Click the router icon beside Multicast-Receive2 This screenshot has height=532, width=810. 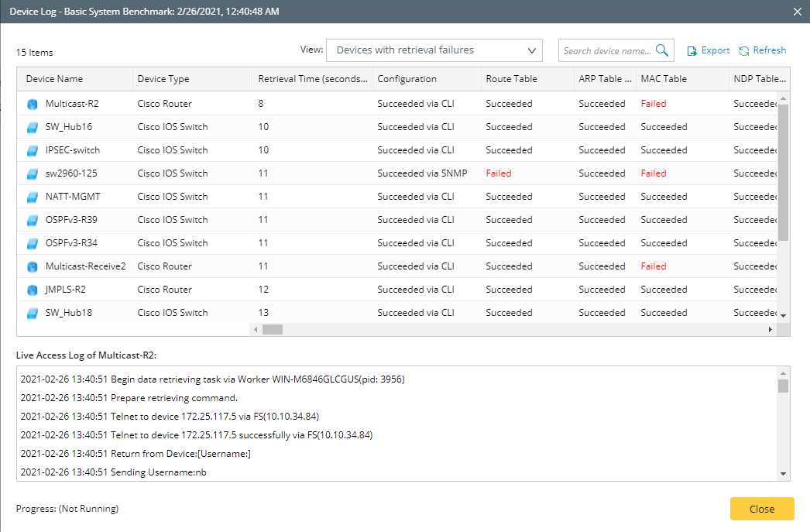(x=33, y=266)
